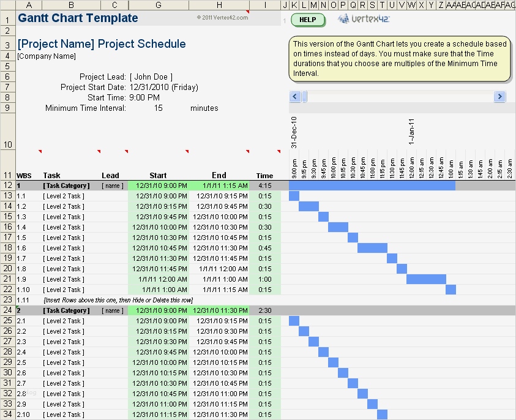Click the blue Gantt bar for task 1.1

pyautogui.click(x=296, y=195)
